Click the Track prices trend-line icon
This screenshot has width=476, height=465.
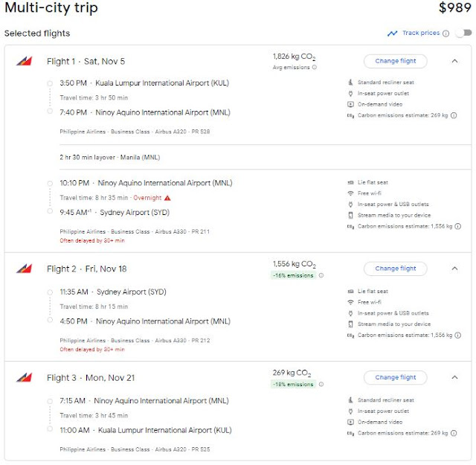coord(392,33)
